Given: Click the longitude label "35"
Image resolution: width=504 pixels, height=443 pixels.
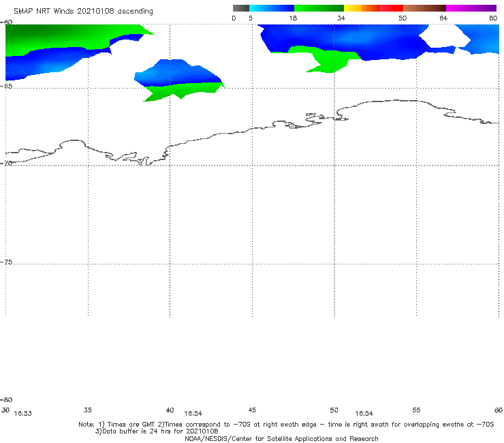Looking at the screenshot, I should (x=88, y=410).
